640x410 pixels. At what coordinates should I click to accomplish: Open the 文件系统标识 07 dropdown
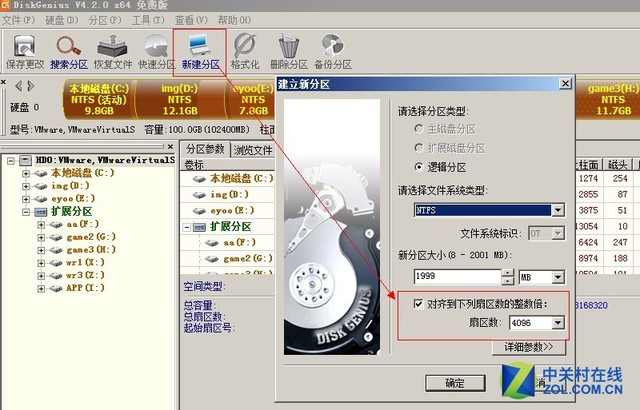(x=558, y=234)
